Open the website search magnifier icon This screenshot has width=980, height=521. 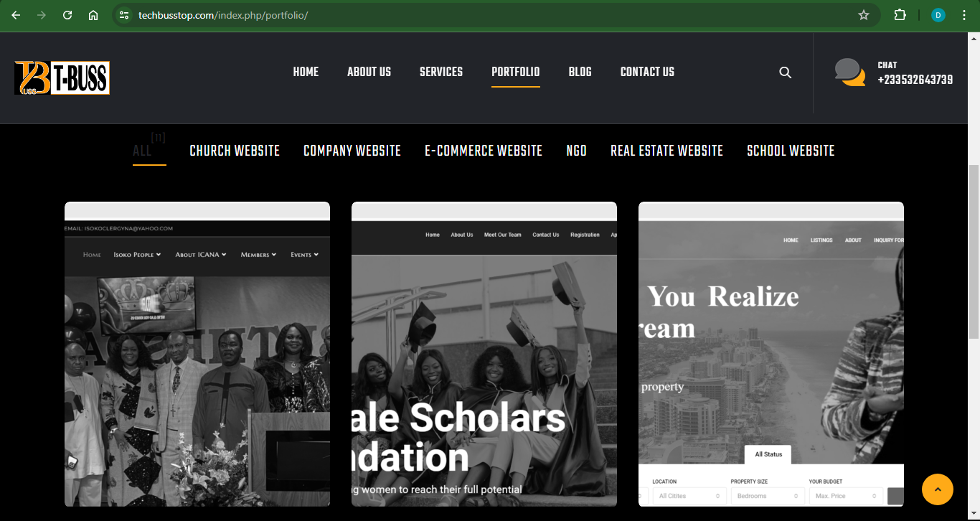(786, 72)
